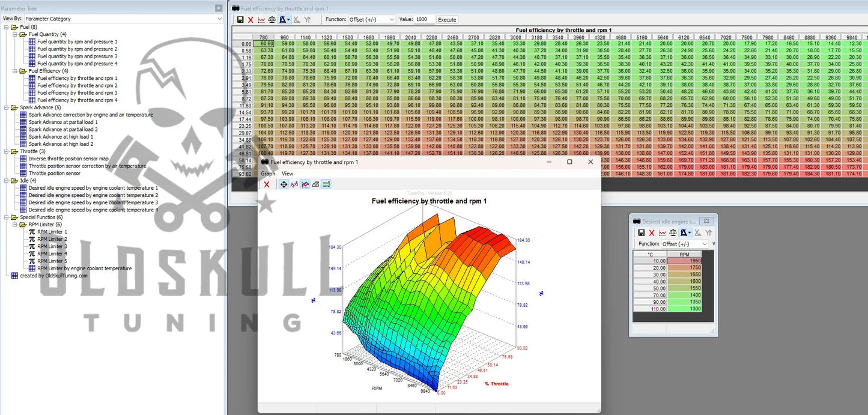Toggle the color bands icon in graph toolbar

coord(326,184)
